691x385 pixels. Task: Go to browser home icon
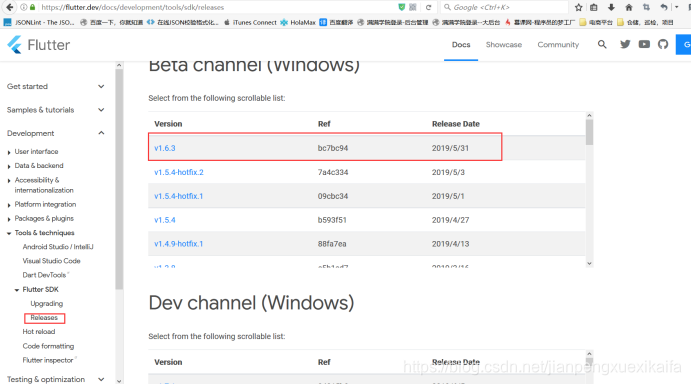point(629,7)
